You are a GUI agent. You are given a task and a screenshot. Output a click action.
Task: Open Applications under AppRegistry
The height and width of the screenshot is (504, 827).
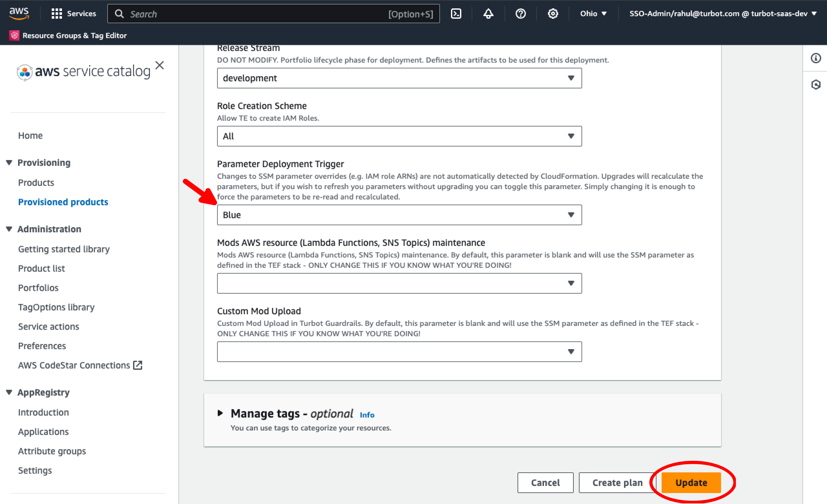click(43, 432)
